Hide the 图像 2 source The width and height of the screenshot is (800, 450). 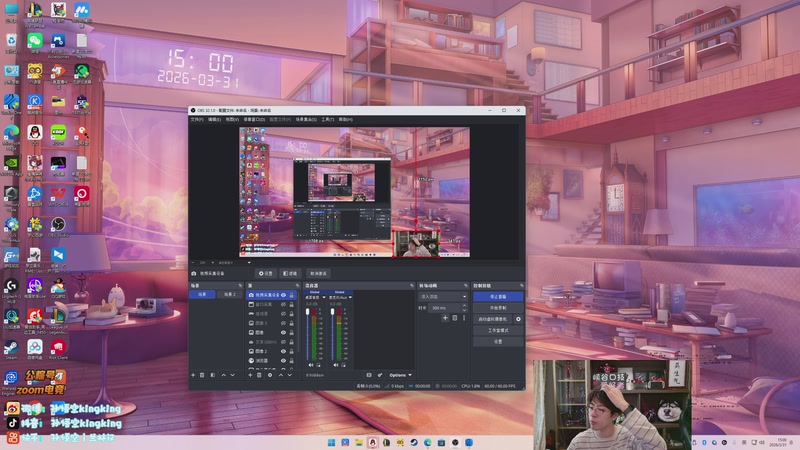pyautogui.click(x=284, y=351)
